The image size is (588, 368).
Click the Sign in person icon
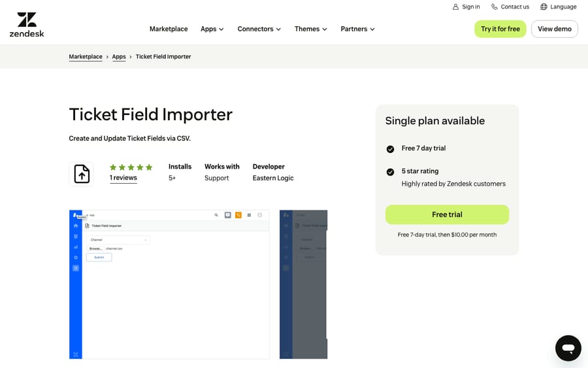(455, 7)
